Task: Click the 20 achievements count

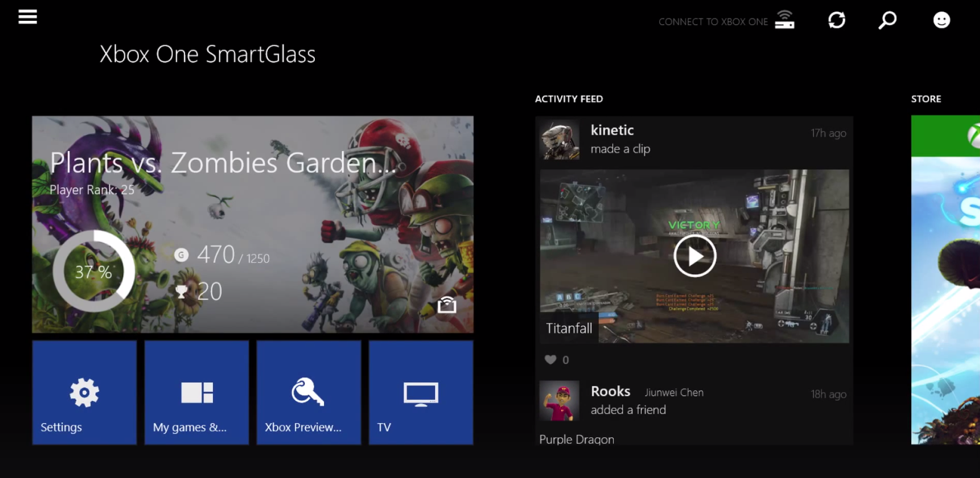Action: click(x=209, y=292)
